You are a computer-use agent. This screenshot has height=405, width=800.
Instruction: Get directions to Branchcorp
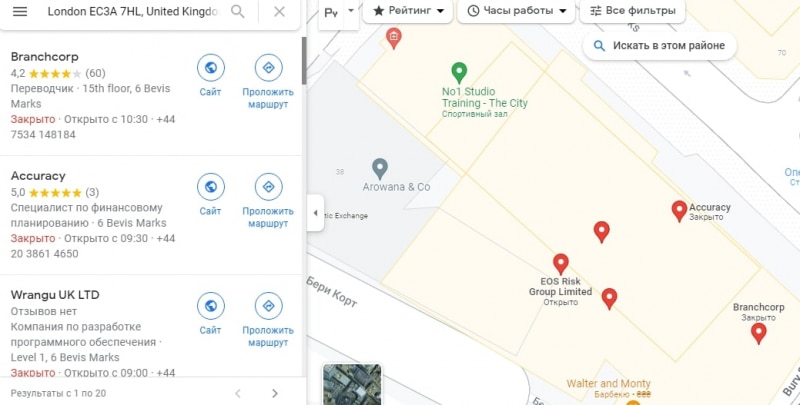point(268,67)
